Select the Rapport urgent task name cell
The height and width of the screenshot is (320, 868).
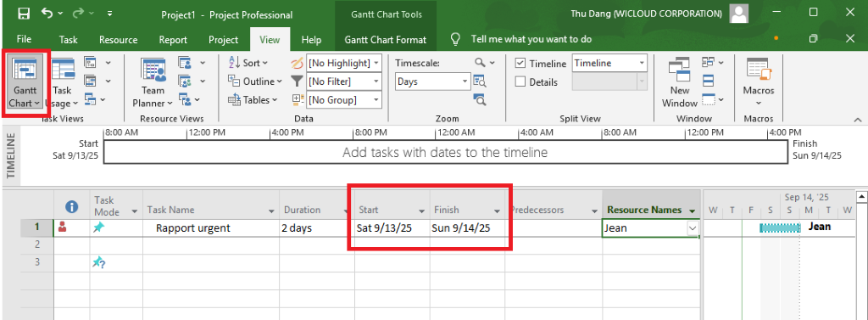pos(211,228)
